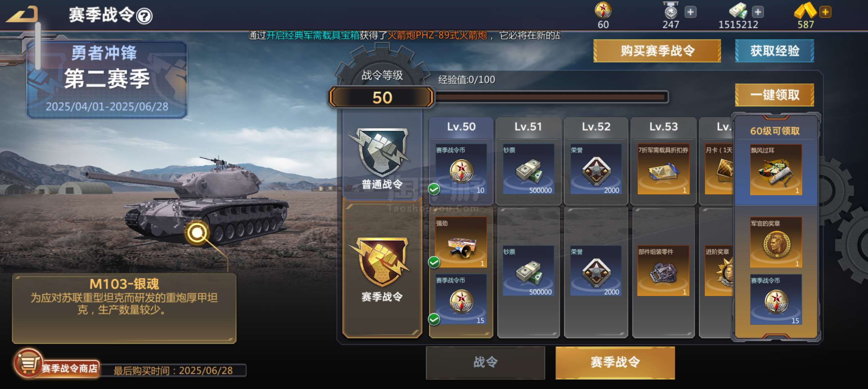Switch to the 赛季战令 bottom tab

pyautogui.click(x=615, y=362)
